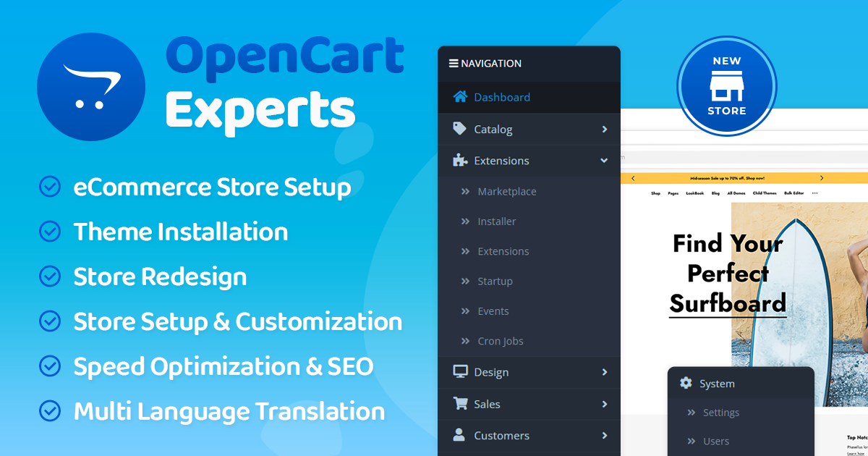Expand the Sales menu chevron
Image resolution: width=868 pixels, height=456 pixels.
pyautogui.click(x=605, y=404)
